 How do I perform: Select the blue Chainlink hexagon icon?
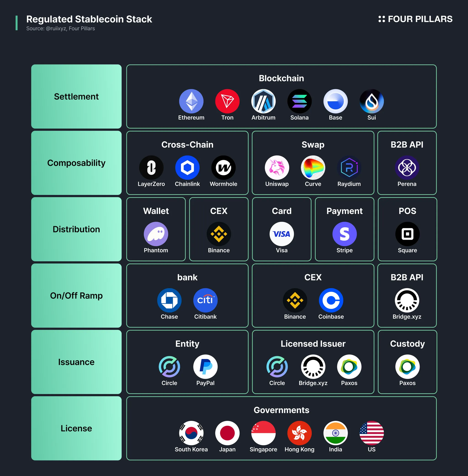click(x=187, y=167)
